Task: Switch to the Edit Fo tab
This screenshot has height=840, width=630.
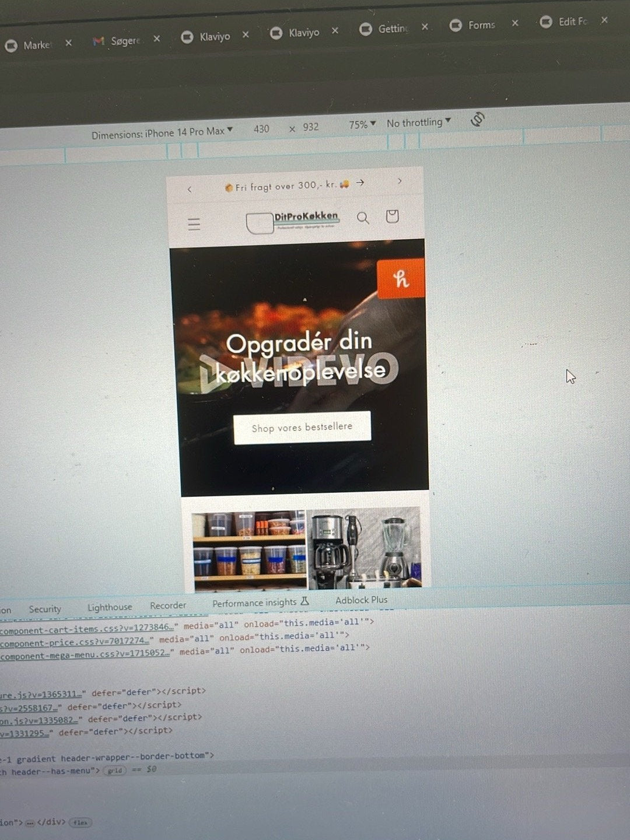Action: point(564,22)
